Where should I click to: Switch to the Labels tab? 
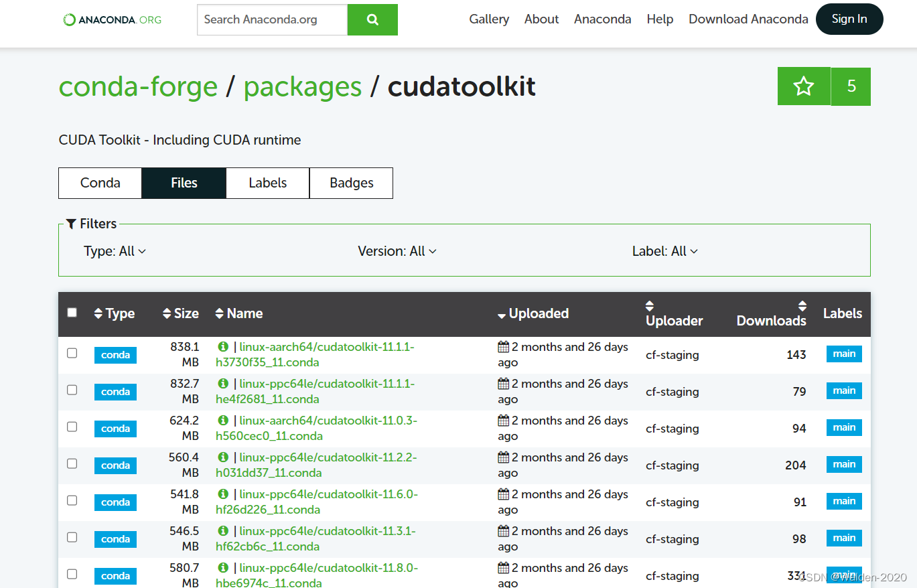pos(268,183)
